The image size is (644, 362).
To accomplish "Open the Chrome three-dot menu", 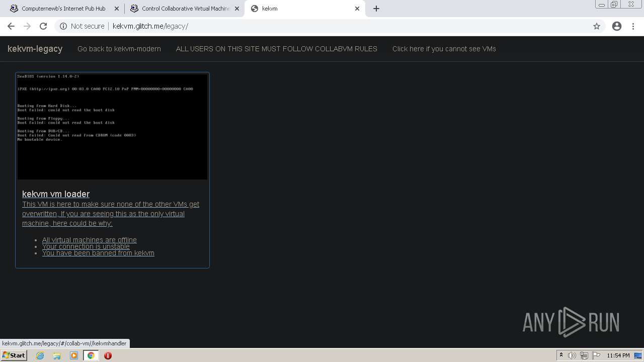I will (x=633, y=26).
